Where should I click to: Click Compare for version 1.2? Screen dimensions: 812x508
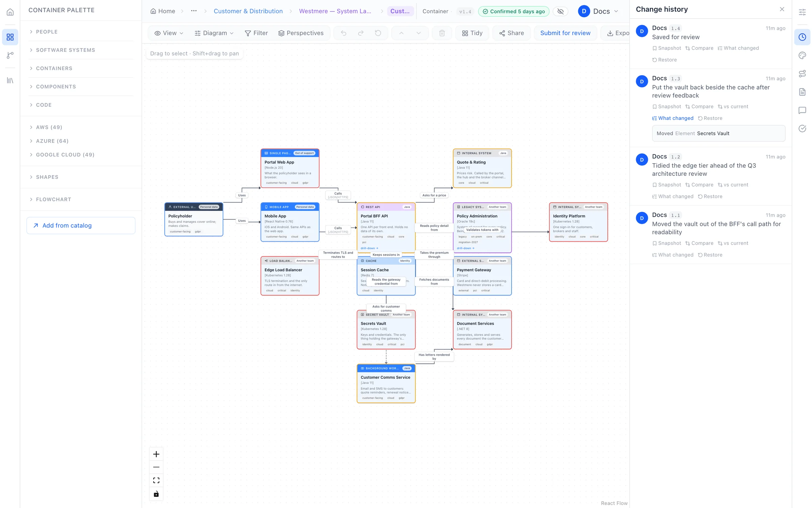[699, 185]
